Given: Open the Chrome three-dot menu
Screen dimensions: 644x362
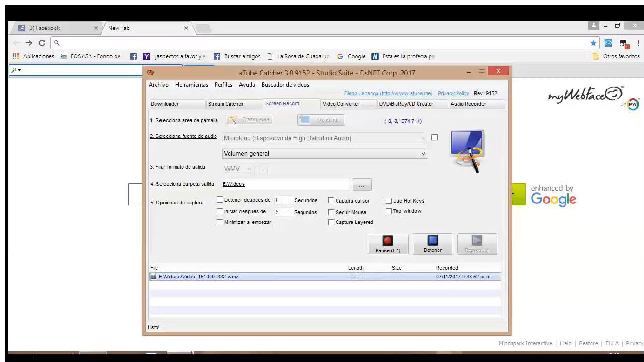Looking at the screenshot, I should (638, 43).
